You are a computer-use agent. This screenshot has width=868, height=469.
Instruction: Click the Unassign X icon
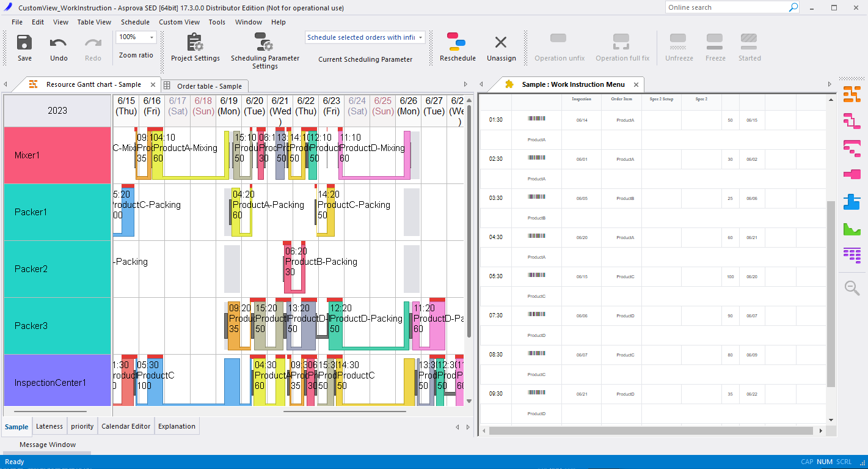[x=501, y=43]
